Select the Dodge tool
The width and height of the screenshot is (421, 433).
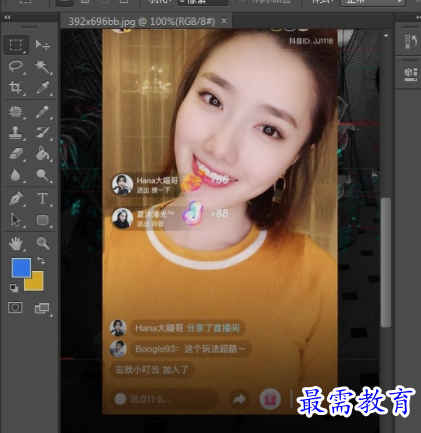pos(43,175)
